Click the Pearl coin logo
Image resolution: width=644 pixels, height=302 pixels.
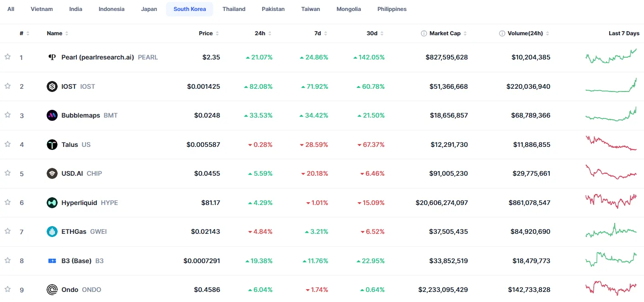[x=52, y=57]
